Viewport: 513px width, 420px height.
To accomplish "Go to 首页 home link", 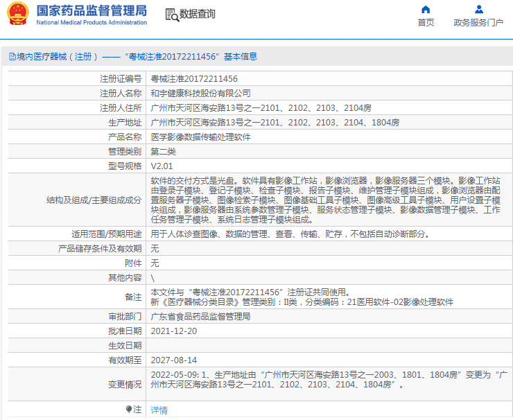I will pyautogui.click(x=426, y=23).
